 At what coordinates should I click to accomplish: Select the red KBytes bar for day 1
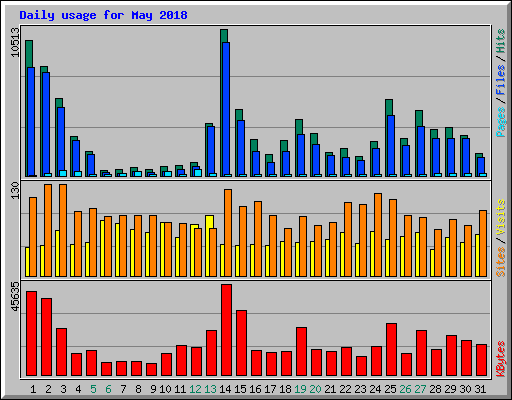tap(31, 334)
